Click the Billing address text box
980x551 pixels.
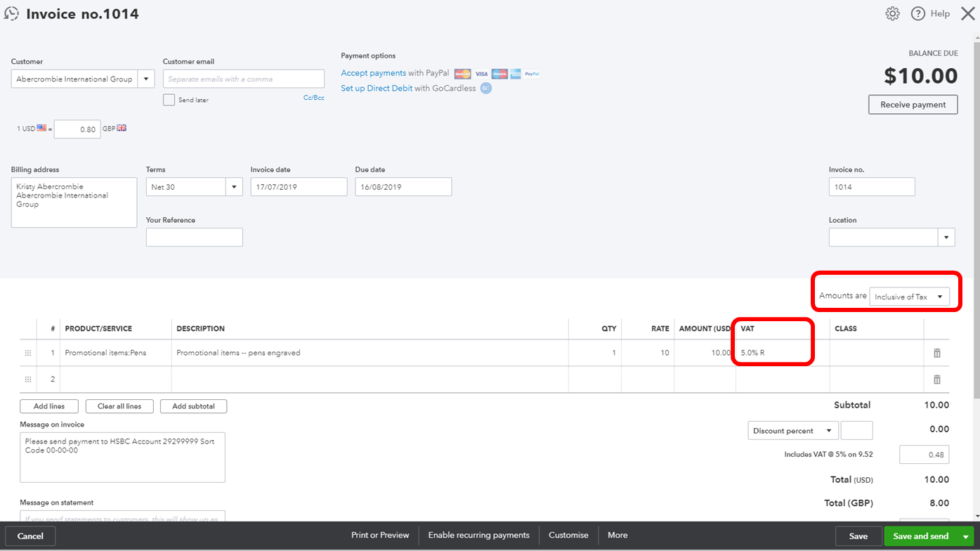click(74, 202)
